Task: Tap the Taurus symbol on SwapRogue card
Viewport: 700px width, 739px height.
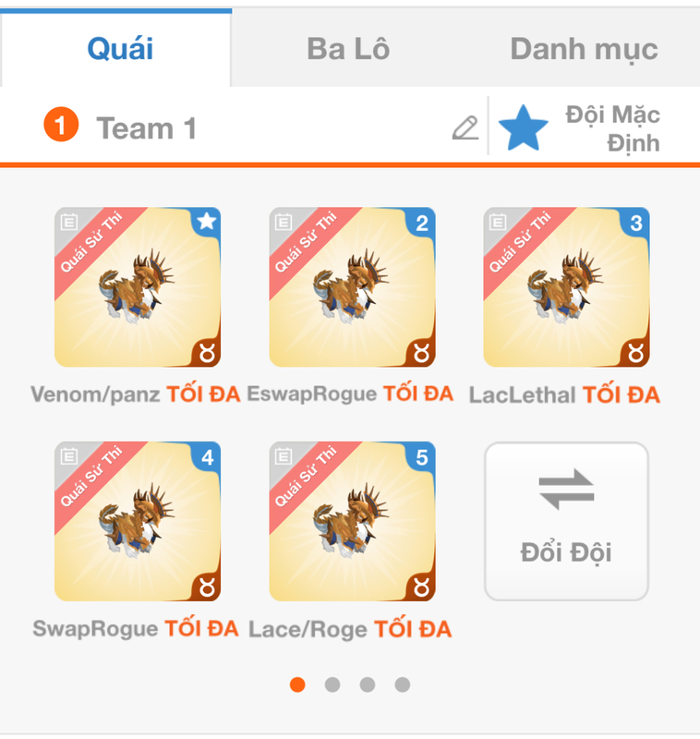Action: tap(207, 587)
